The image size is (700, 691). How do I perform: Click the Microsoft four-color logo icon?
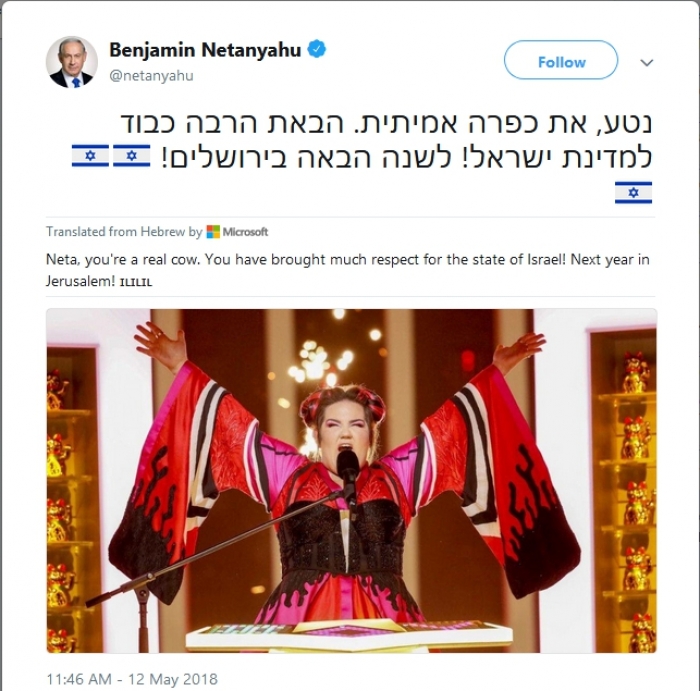coord(213,232)
